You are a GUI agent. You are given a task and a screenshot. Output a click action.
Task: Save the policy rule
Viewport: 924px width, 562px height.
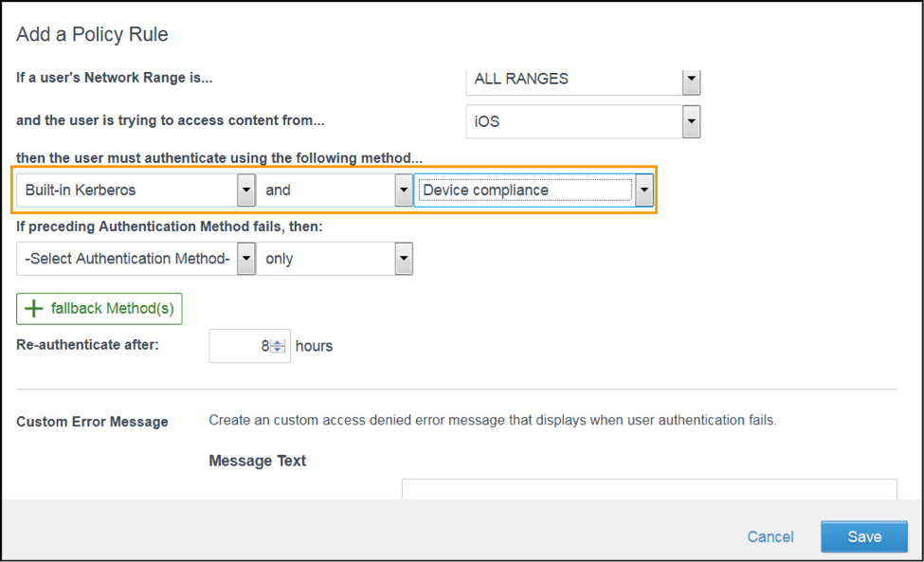click(x=863, y=535)
